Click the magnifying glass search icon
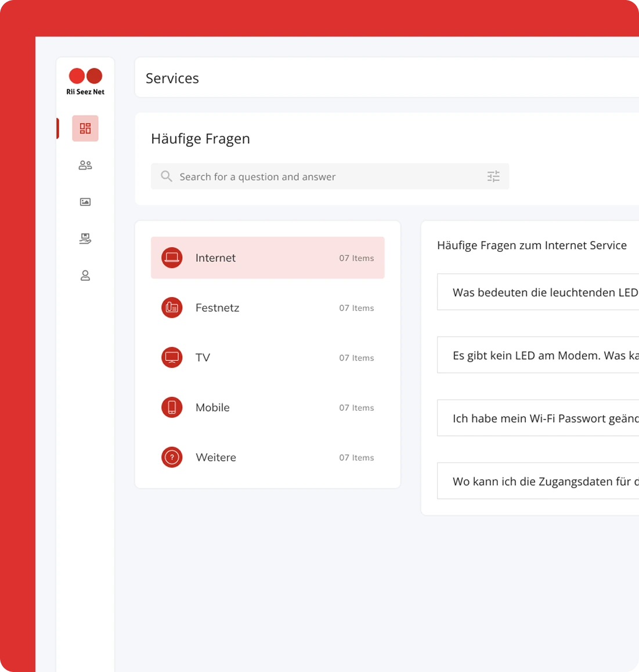 (166, 176)
